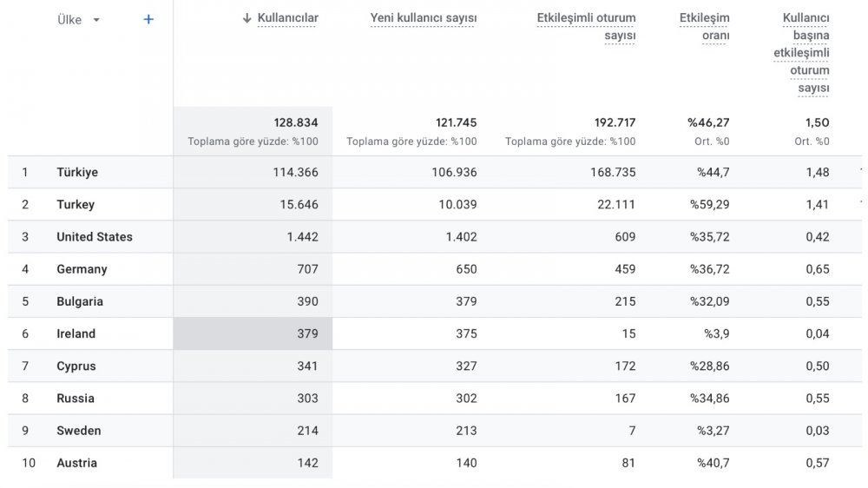This screenshot has height=488, width=868.
Task: Sort by the Yeni kullanıcı sayısı column
Action: click(423, 18)
